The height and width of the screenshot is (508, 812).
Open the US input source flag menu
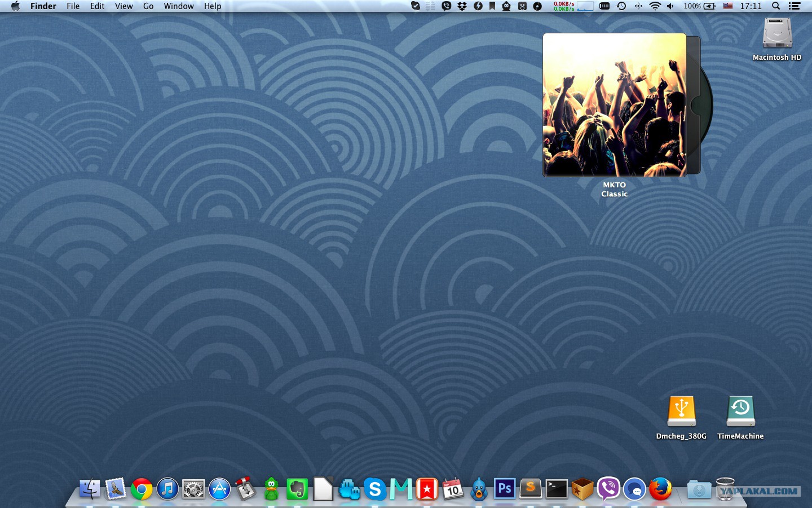728,6
